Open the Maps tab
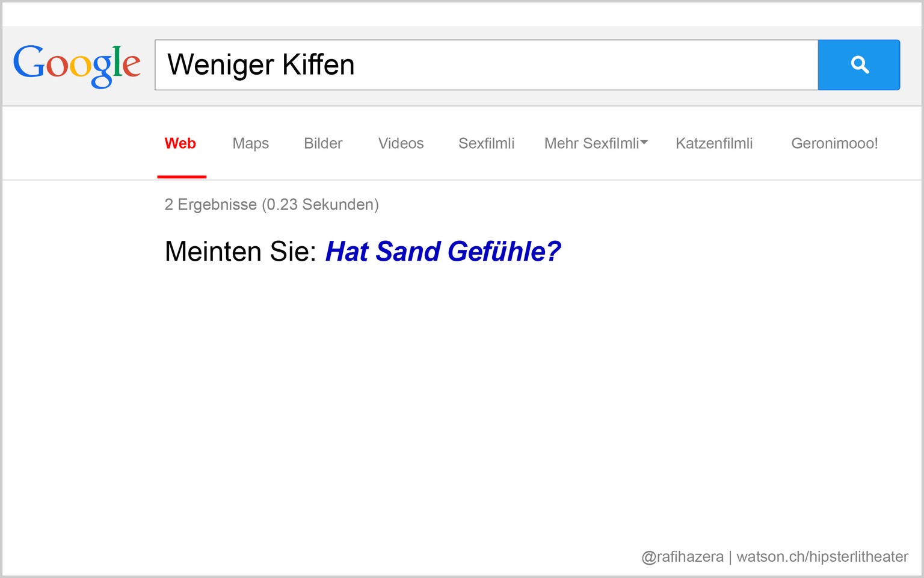Viewport: 924px width, 578px height. [x=250, y=143]
